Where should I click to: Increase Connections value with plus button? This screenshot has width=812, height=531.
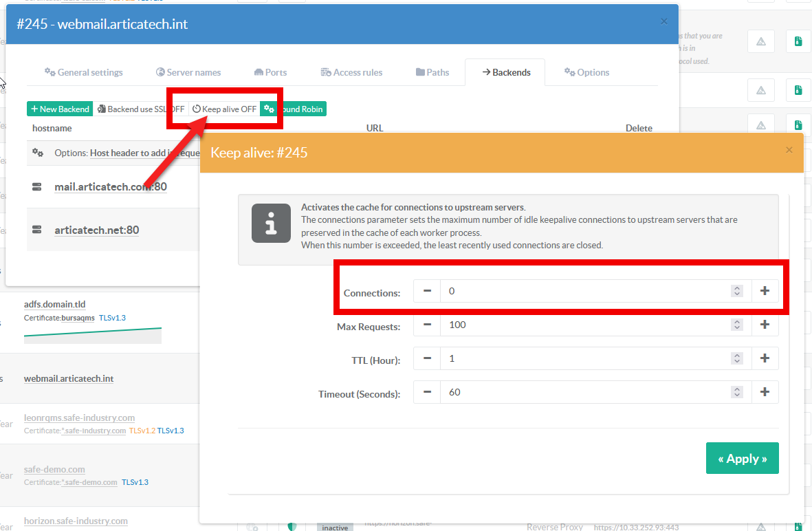[765, 291]
